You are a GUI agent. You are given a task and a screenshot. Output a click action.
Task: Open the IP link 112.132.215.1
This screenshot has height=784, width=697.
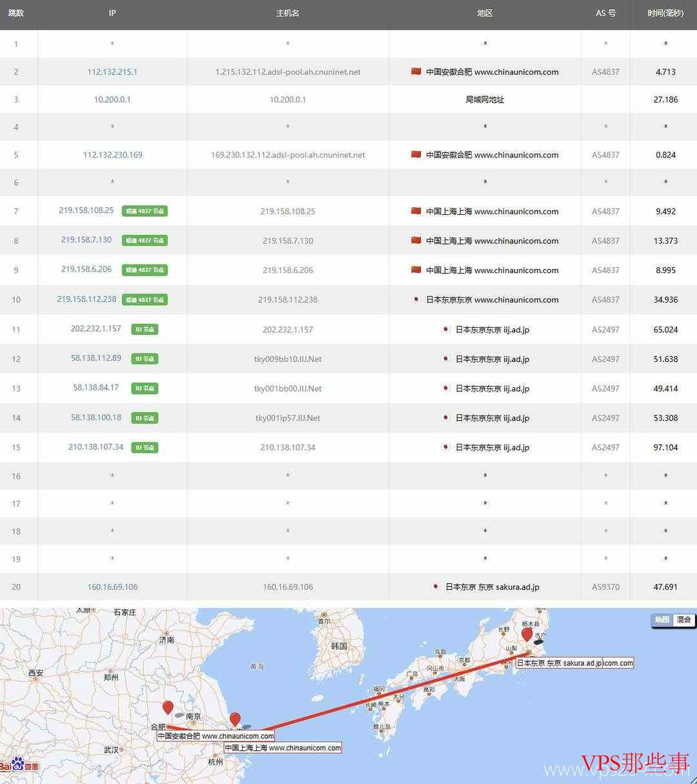pyautogui.click(x=112, y=72)
